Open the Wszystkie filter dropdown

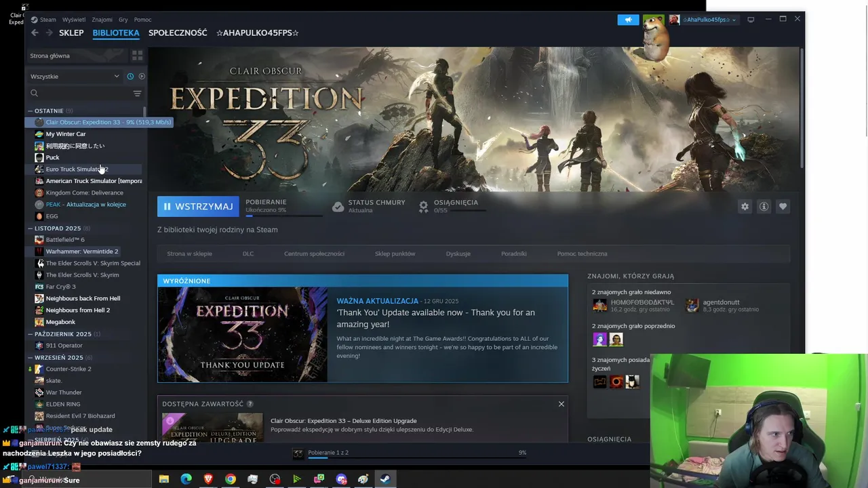75,77
